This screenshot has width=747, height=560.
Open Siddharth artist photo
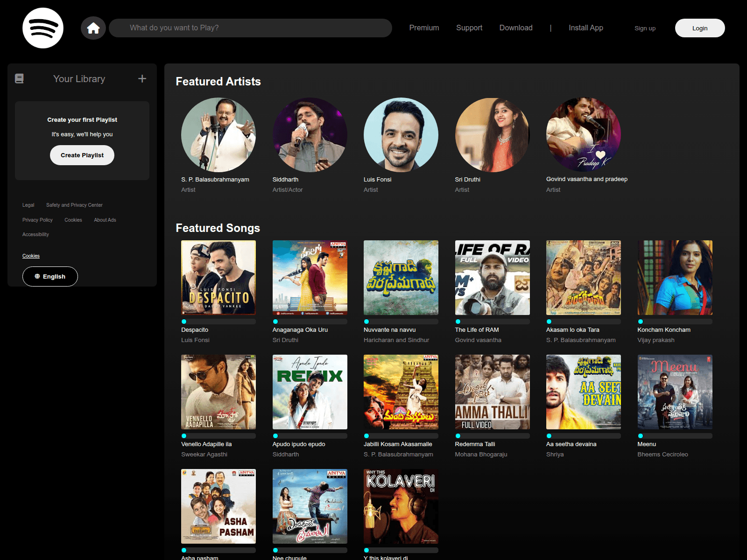click(310, 135)
